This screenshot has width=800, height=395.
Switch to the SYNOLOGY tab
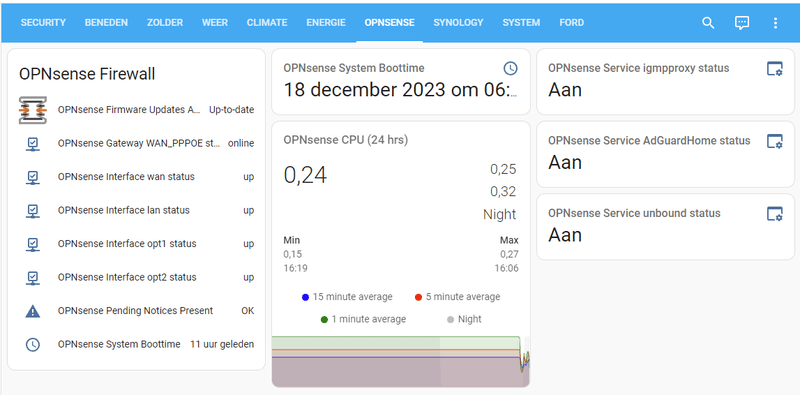pyautogui.click(x=458, y=23)
